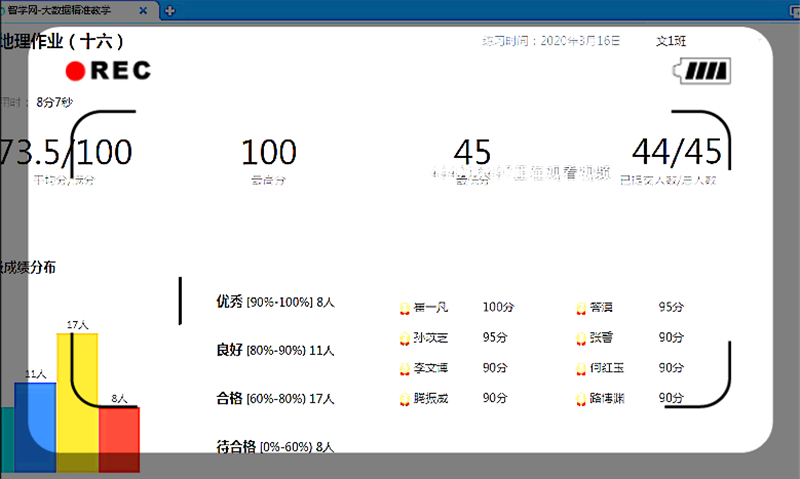Open a new browser tab
This screenshot has height=479, width=800.
pyautogui.click(x=170, y=11)
